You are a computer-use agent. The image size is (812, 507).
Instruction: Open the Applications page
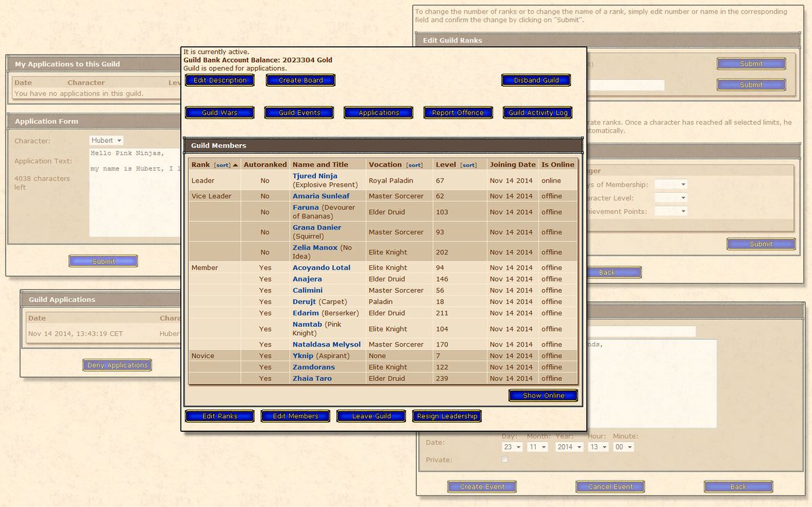click(378, 112)
